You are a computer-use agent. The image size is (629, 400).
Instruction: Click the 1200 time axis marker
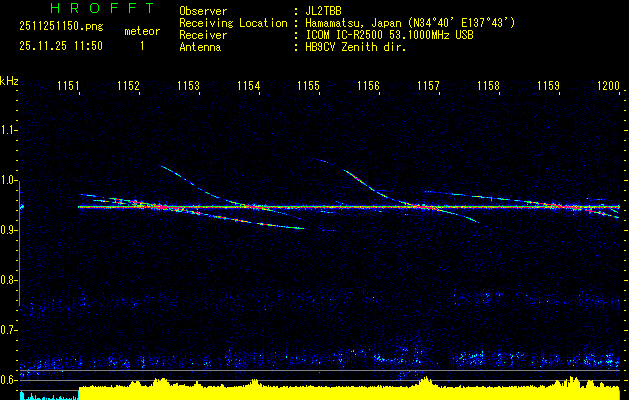[x=608, y=87]
